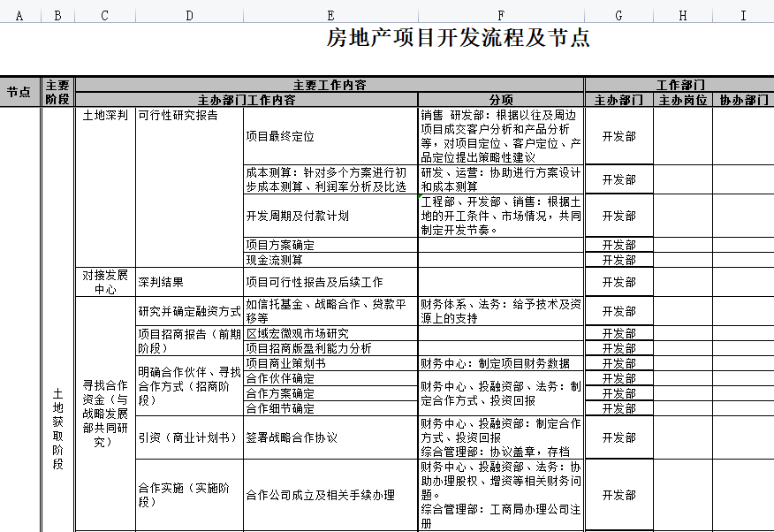Click the 分项 header cell

point(501,100)
